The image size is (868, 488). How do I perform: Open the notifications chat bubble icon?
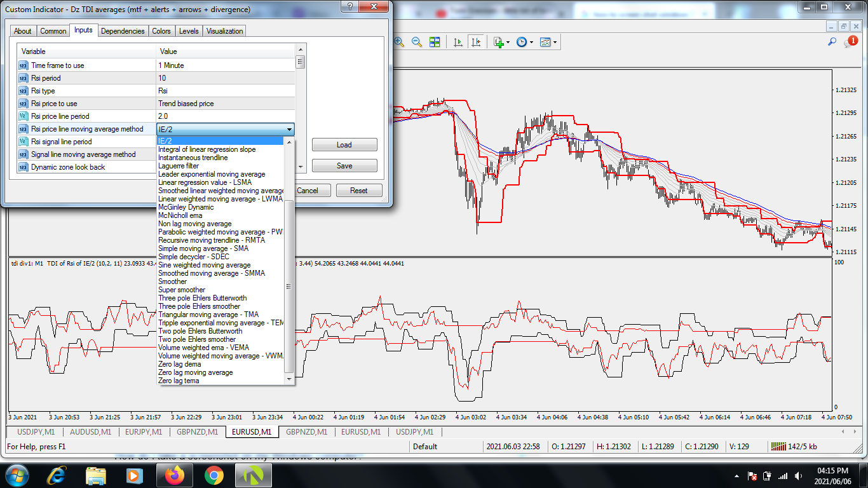click(x=850, y=42)
